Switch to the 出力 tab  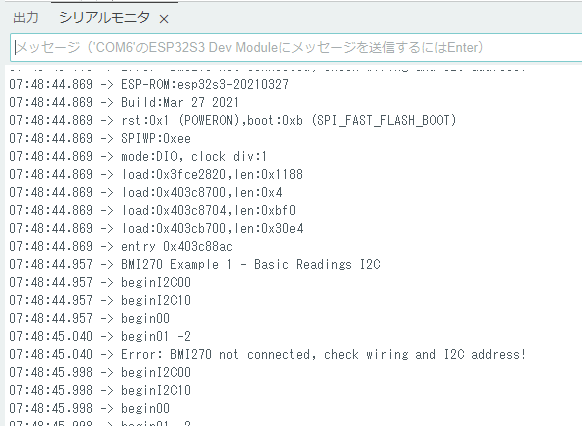tap(26, 17)
